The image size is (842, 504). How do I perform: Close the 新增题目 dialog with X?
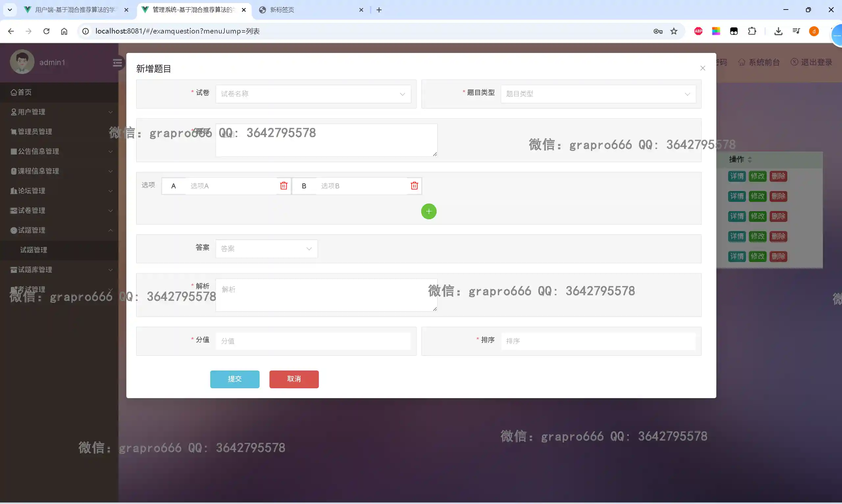[703, 68]
